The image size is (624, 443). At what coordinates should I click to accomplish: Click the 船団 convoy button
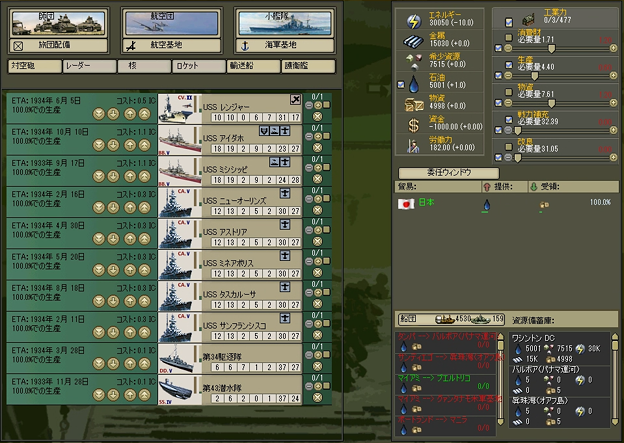pos(451,319)
